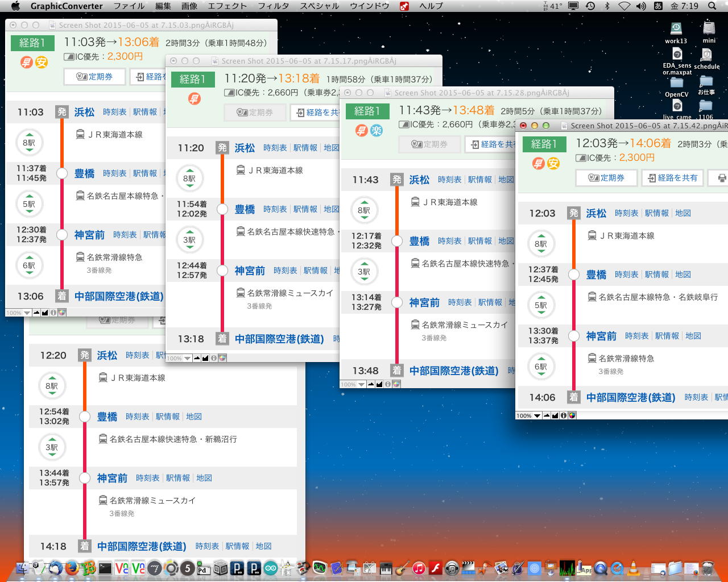
Task: Click the Time Machine icon in the menu bar
Action: click(x=590, y=6)
